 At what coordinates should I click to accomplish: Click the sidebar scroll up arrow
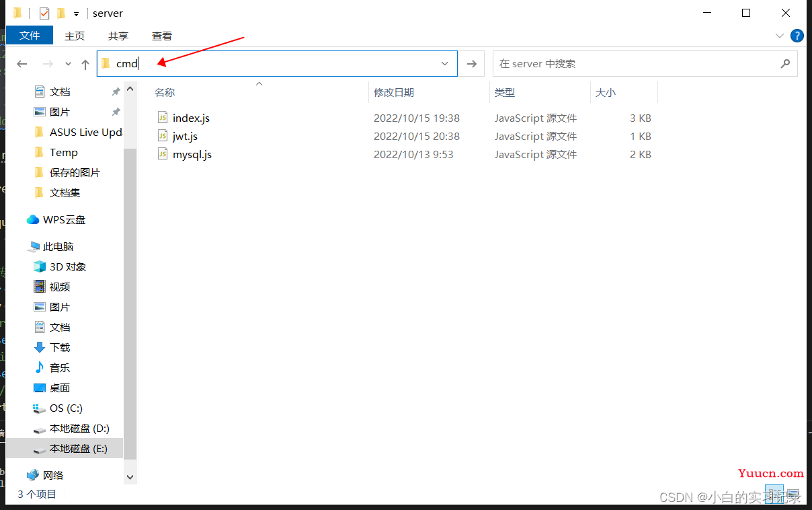click(x=130, y=89)
